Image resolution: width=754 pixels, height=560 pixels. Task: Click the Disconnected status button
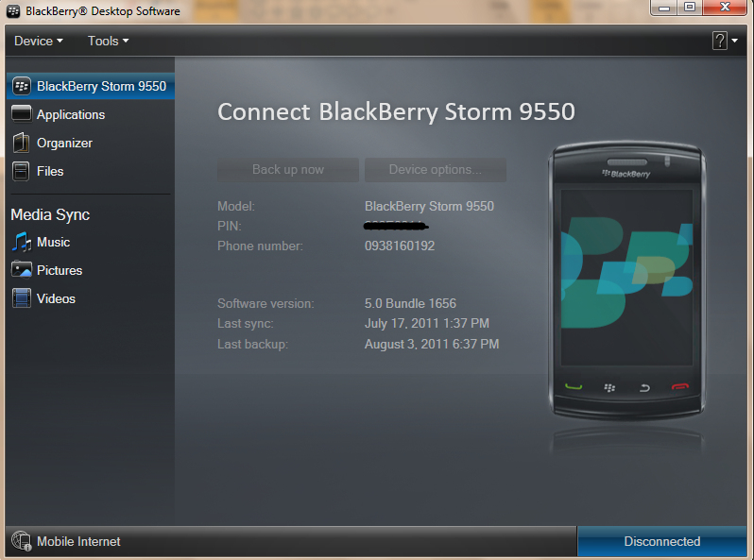tap(661, 541)
